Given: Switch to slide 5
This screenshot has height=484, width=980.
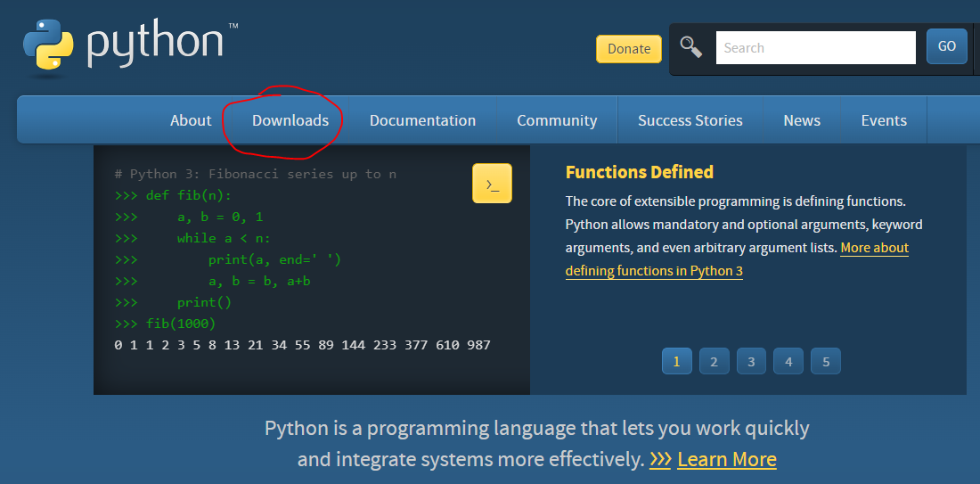Looking at the screenshot, I should (826, 361).
